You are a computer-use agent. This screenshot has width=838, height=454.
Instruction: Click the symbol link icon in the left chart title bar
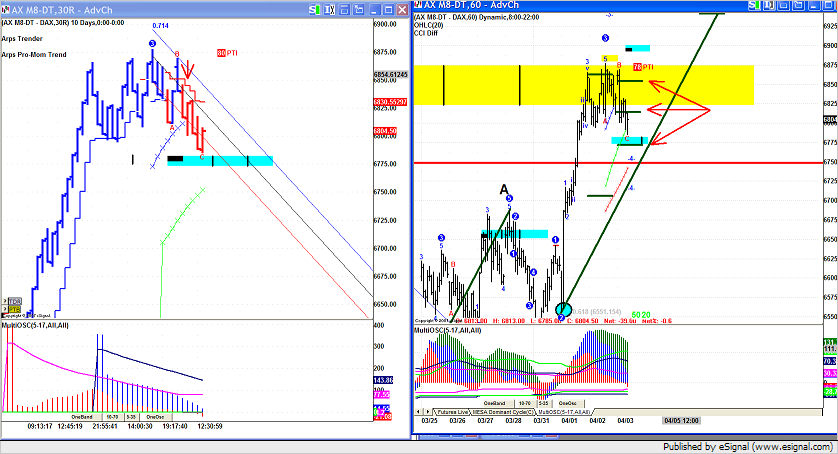pos(315,8)
